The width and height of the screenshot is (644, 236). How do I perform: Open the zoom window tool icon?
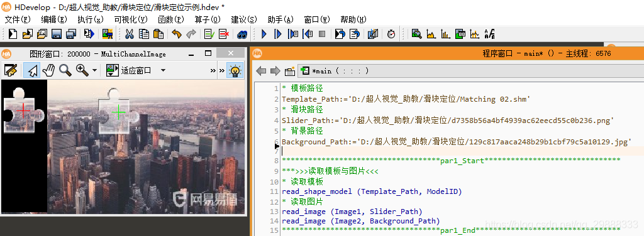416,34
